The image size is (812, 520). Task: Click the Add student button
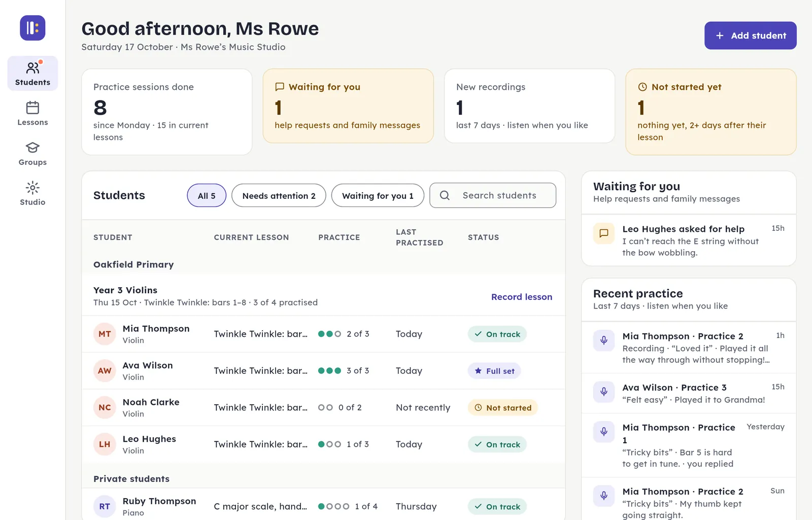pos(750,36)
